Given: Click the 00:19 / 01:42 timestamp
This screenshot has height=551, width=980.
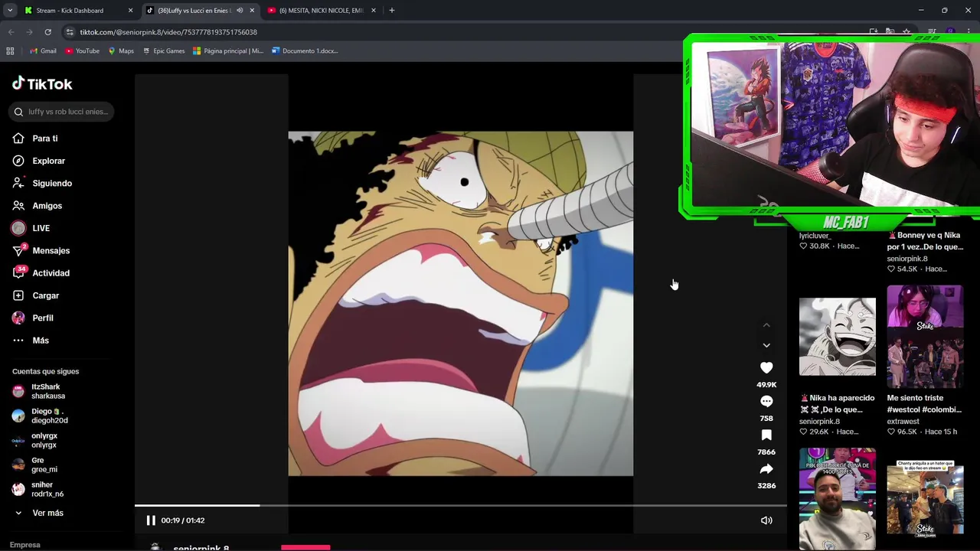Looking at the screenshot, I should pyautogui.click(x=183, y=520).
